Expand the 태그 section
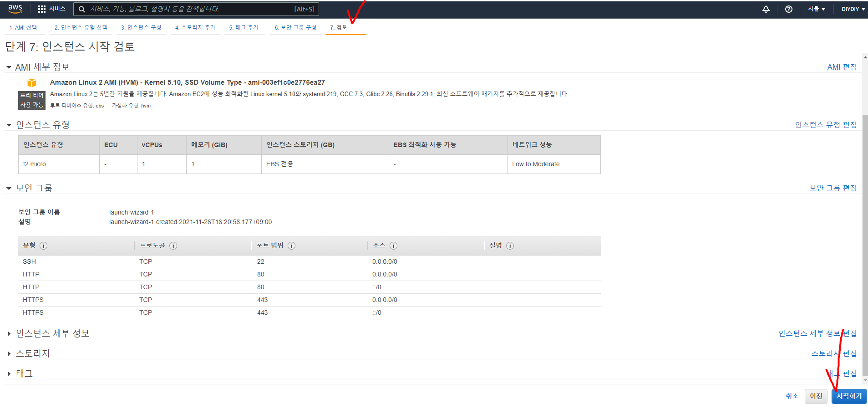868x409 pixels. [9, 373]
